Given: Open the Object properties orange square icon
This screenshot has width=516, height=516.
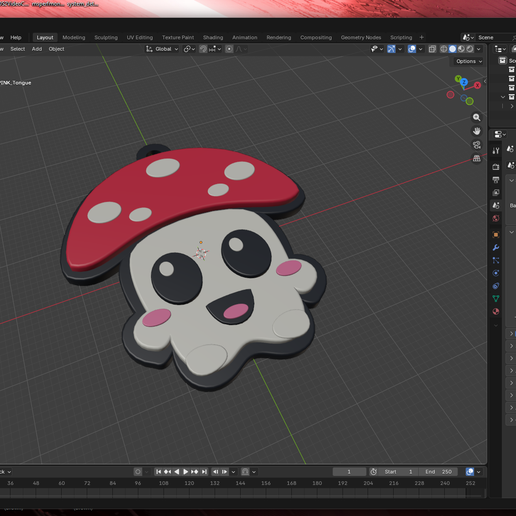Looking at the screenshot, I should (496, 235).
